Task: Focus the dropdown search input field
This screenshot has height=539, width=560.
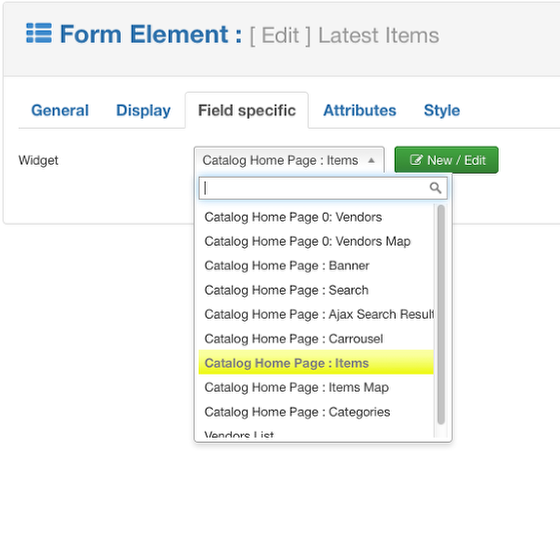Action: click(x=323, y=188)
